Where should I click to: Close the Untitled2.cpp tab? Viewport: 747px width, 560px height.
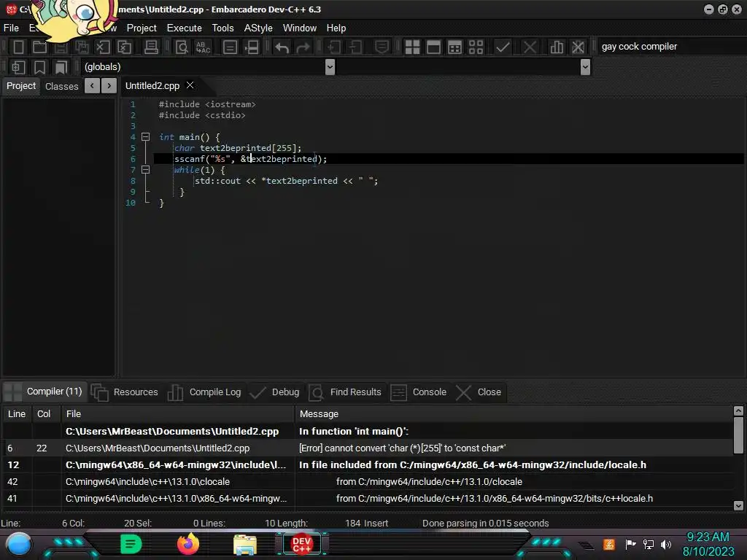click(190, 85)
